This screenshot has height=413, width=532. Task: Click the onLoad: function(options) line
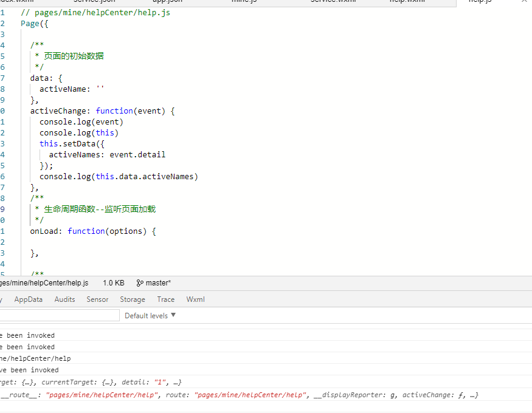[93, 231]
